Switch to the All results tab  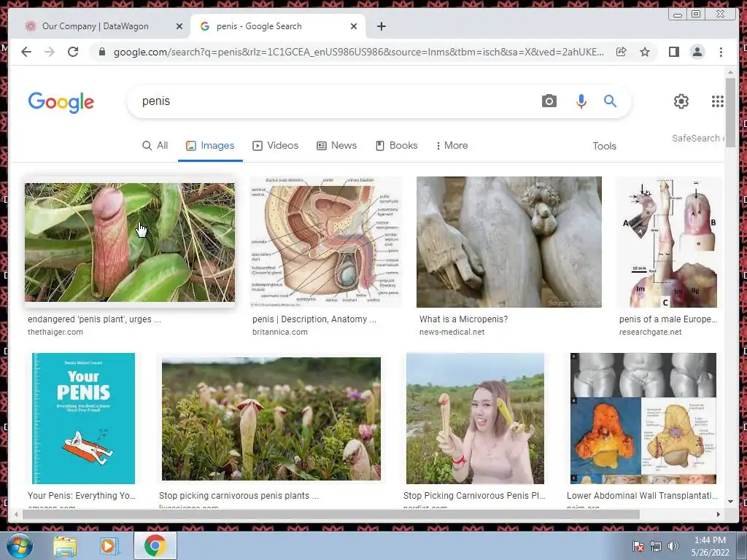(x=155, y=146)
